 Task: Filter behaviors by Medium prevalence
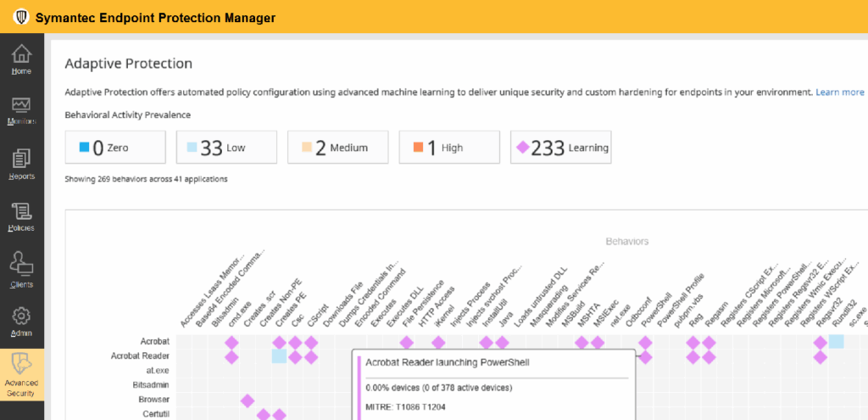[337, 148]
